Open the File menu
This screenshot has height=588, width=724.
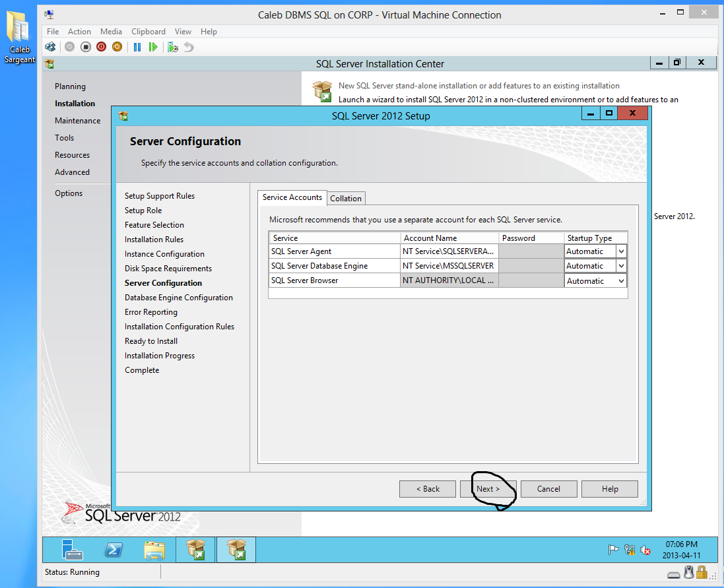click(53, 32)
